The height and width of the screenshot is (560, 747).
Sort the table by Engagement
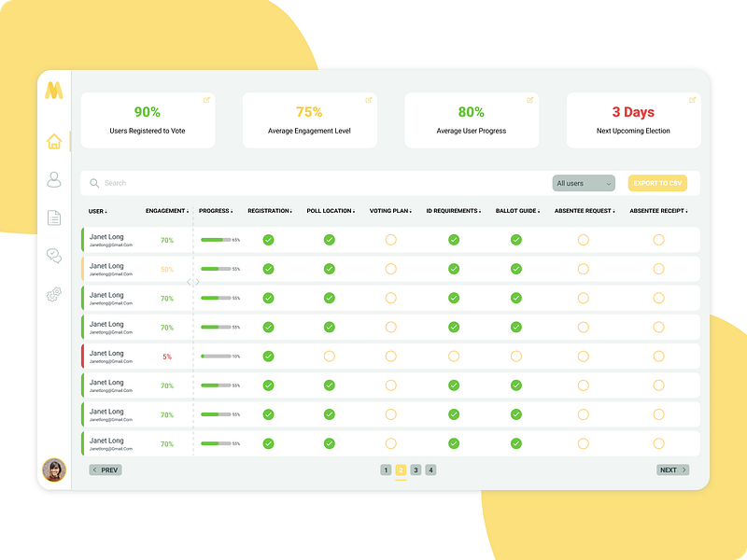(167, 210)
